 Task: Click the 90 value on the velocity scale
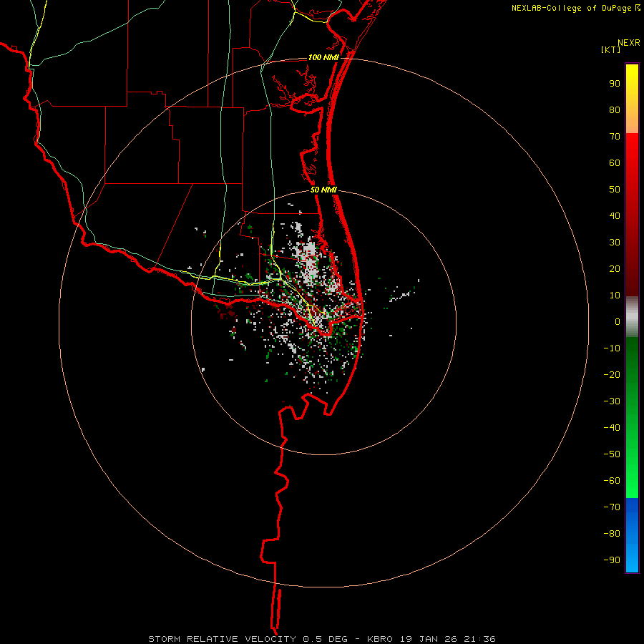pos(615,84)
